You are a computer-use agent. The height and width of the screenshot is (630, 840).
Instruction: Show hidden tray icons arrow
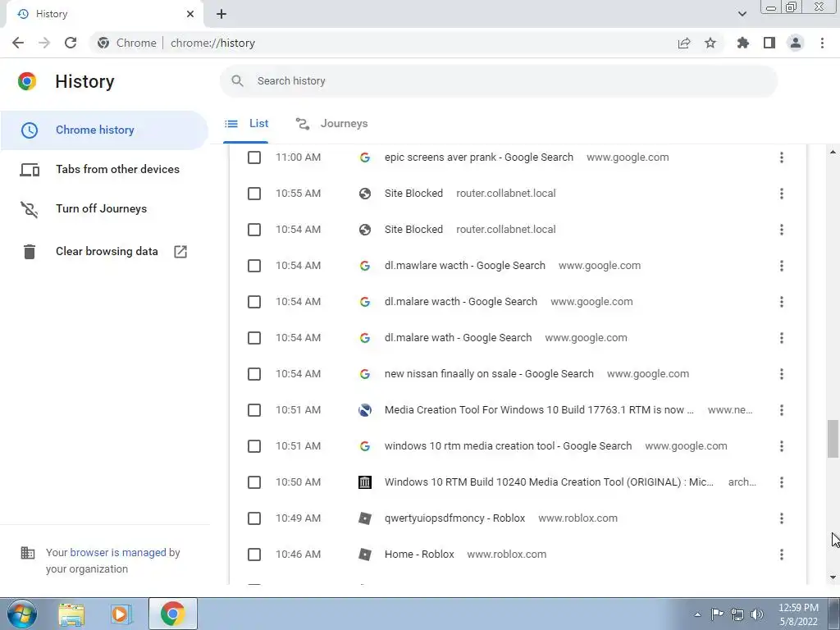tap(697, 614)
